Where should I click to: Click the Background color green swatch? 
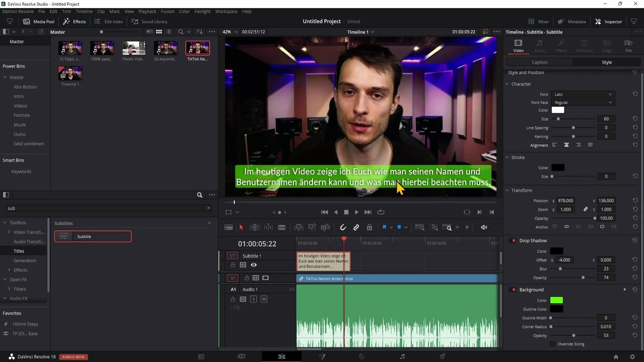(557, 301)
